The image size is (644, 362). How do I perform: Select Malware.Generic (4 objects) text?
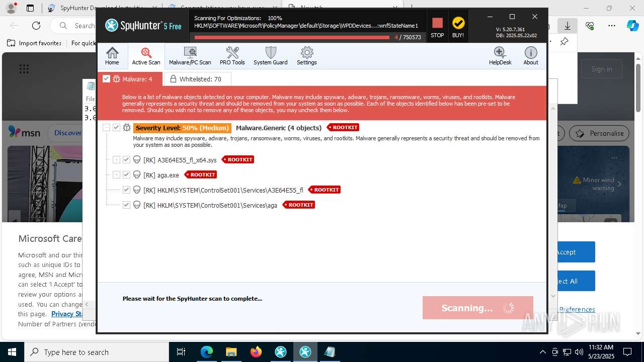279,128
